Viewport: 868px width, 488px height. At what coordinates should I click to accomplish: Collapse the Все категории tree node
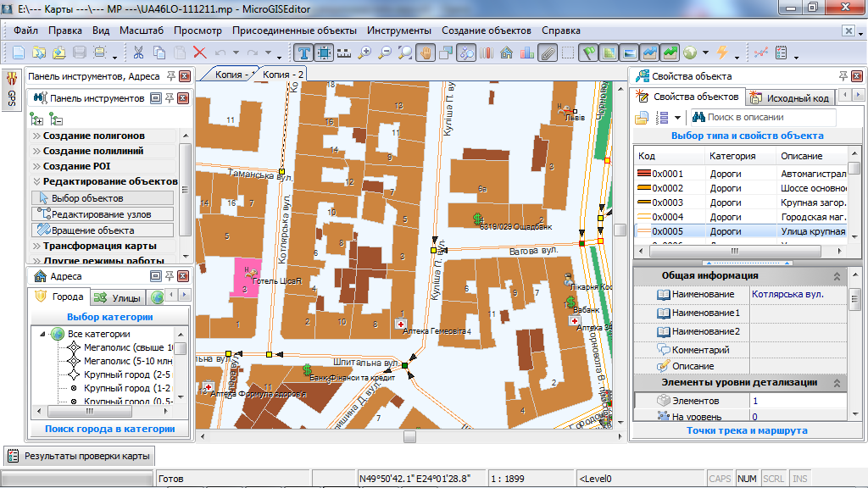click(42, 334)
